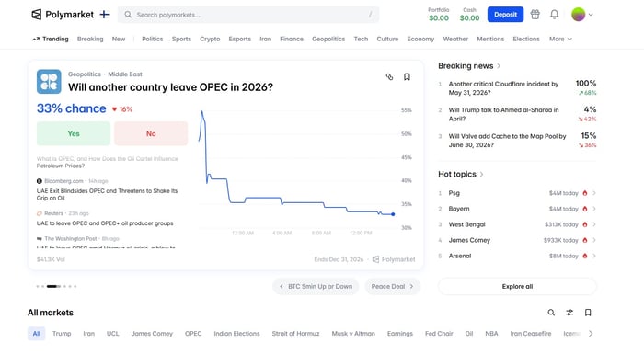The width and height of the screenshot is (644, 354).
Task: Open the Arsenal topic chevron
Action: [594, 256]
